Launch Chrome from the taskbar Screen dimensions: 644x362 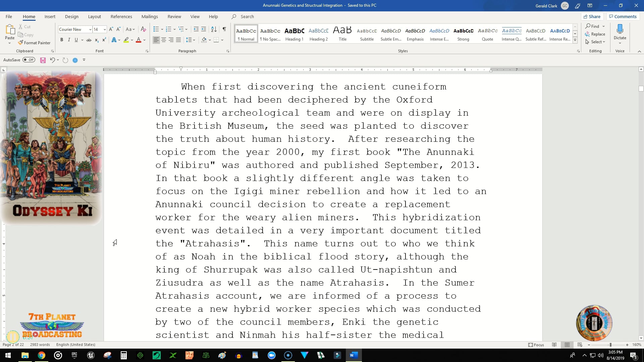41,355
